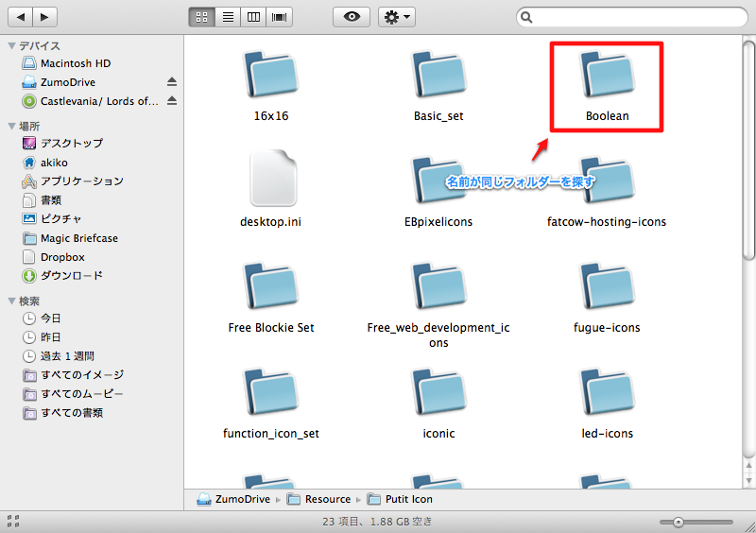Viewport: 756px width, 533px height.
Task: Click ZumoDrive in the path bar
Action: click(x=233, y=499)
